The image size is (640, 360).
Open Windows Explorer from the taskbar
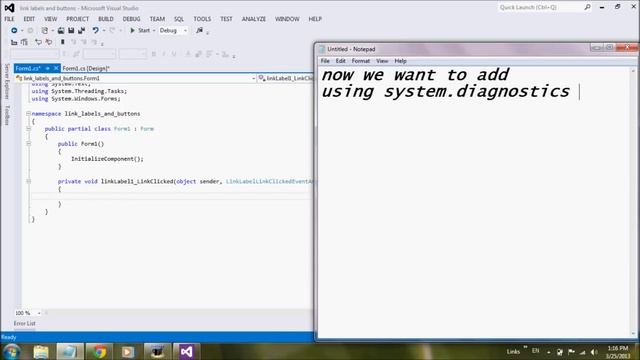point(41,351)
